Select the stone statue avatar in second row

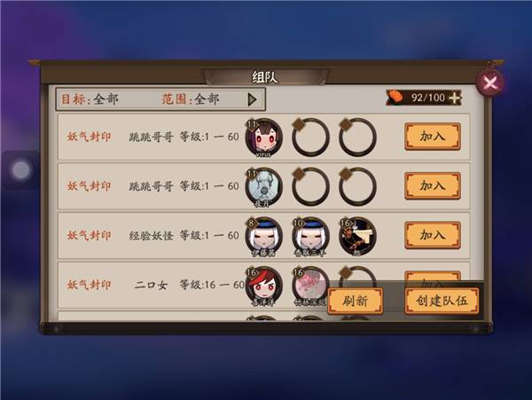[x=263, y=186]
